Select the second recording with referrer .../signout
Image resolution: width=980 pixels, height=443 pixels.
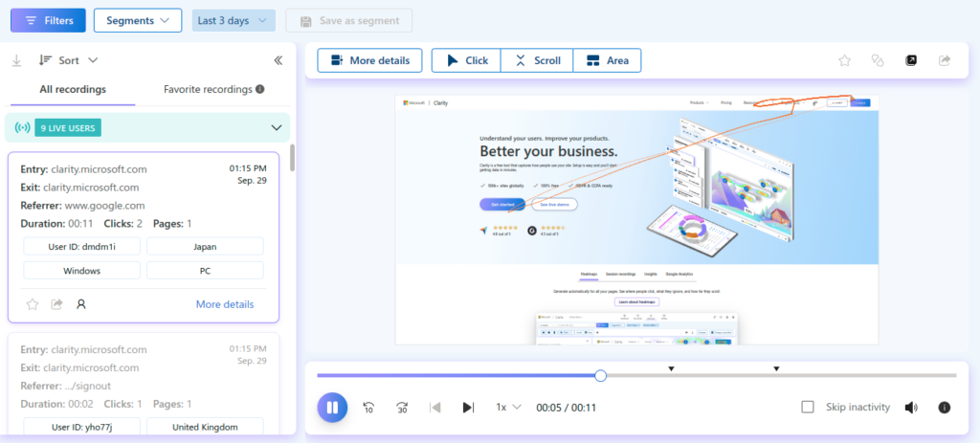(144, 384)
